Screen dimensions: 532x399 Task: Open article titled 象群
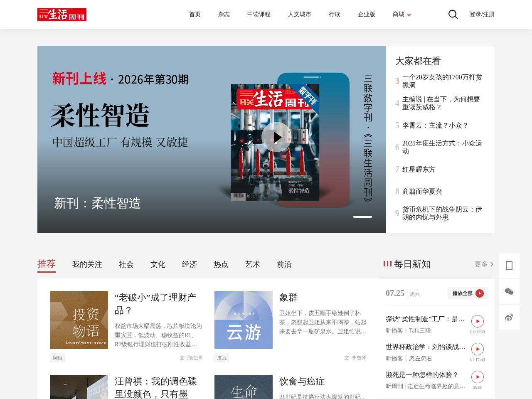click(x=288, y=298)
